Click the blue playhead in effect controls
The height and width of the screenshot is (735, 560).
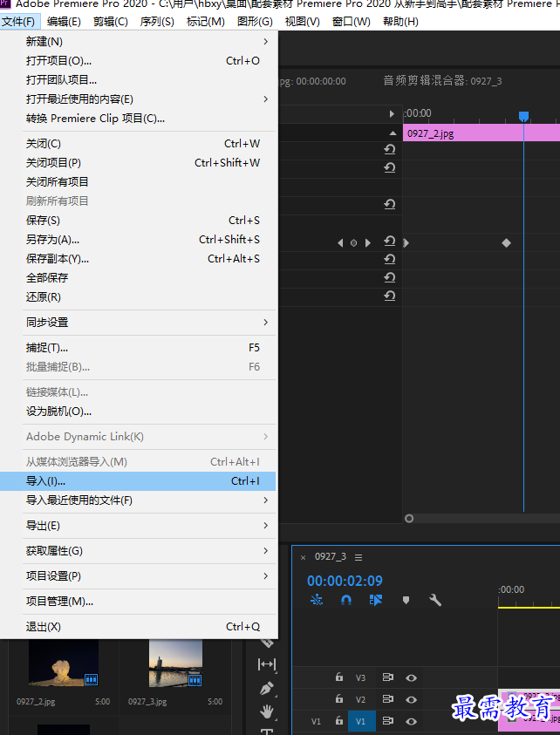pos(524,116)
